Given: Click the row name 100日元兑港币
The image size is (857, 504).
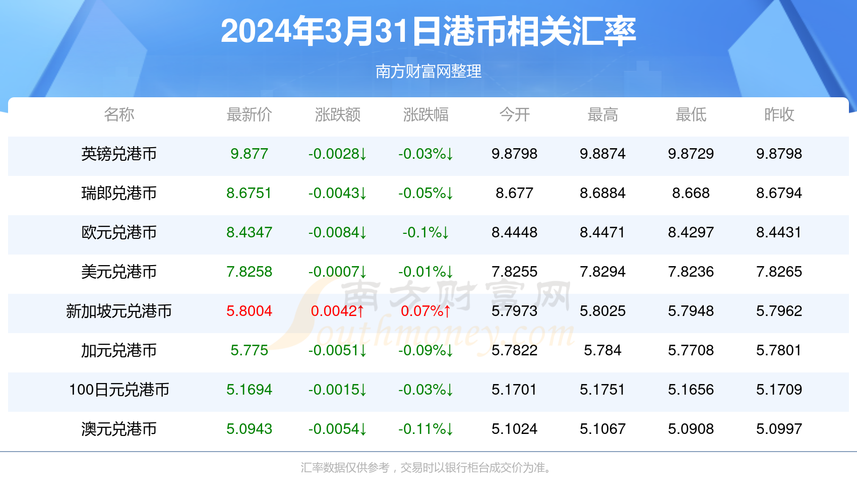Looking at the screenshot, I should pyautogui.click(x=119, y=390).
